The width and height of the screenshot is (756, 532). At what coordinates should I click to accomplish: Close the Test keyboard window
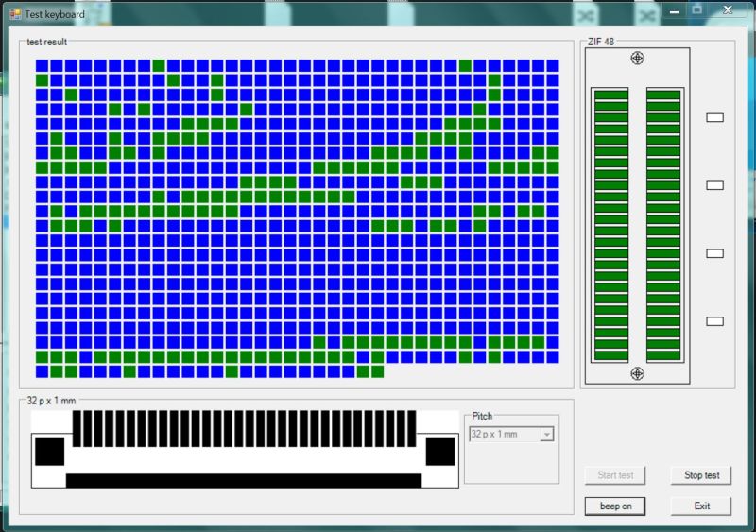(728, 10)
